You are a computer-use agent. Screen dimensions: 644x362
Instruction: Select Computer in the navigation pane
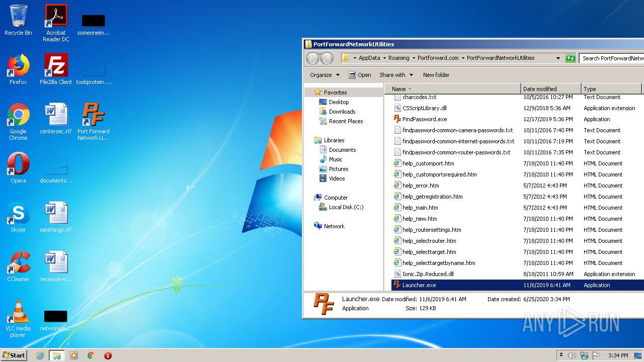click(x=336, y=198)
